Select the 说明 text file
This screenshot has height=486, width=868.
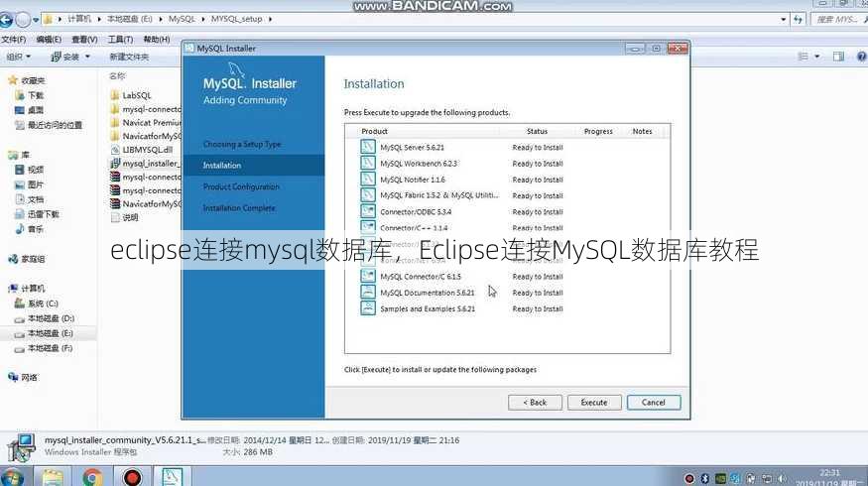click(125, 217)
